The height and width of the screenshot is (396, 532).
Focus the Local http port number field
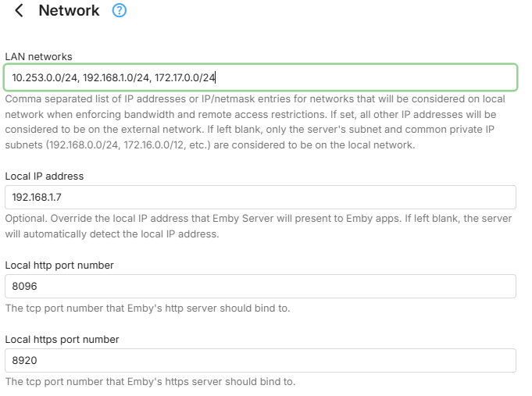[x=260, y=286]
